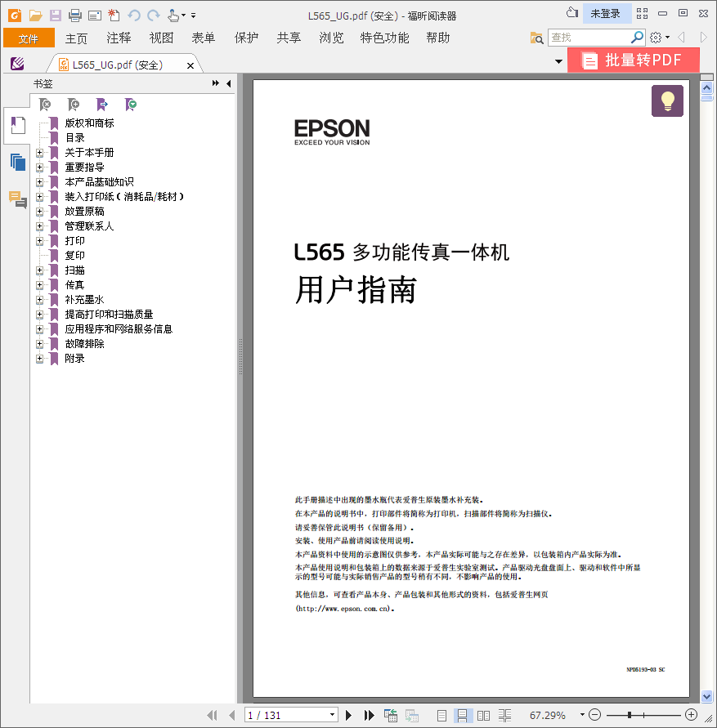Select continuous facing view mode icon
The width and height of the screenshot is (717, 728).
tap(504, 716)
